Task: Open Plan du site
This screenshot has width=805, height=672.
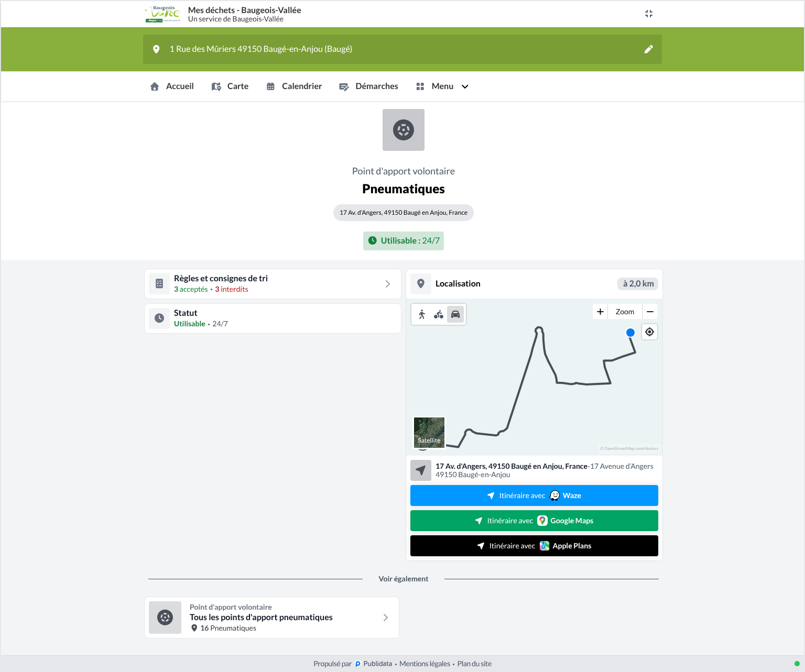Action: (474, 664)
